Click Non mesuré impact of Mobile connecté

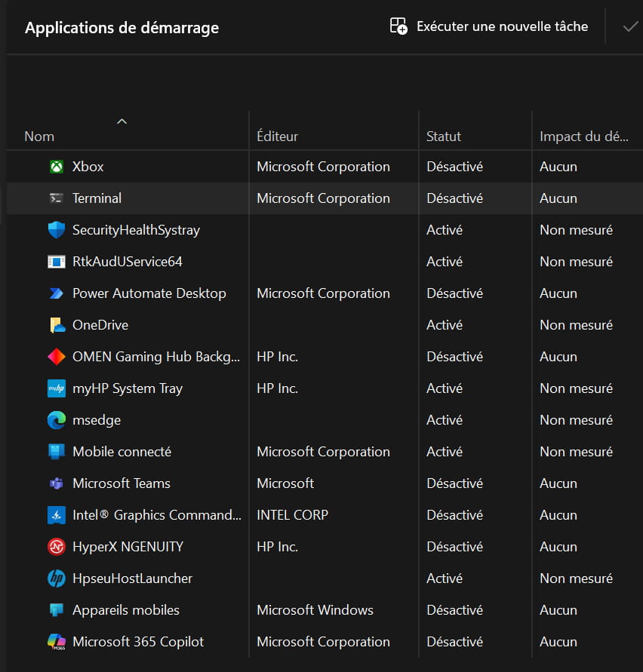click(576, 452)
